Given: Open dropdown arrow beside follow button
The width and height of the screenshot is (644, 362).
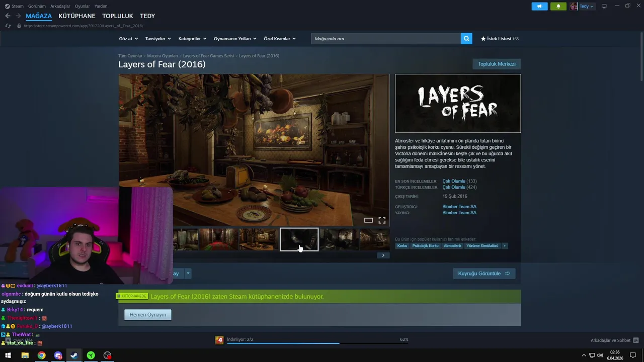Looking at the screenshot, I should [x=188, y=274].
